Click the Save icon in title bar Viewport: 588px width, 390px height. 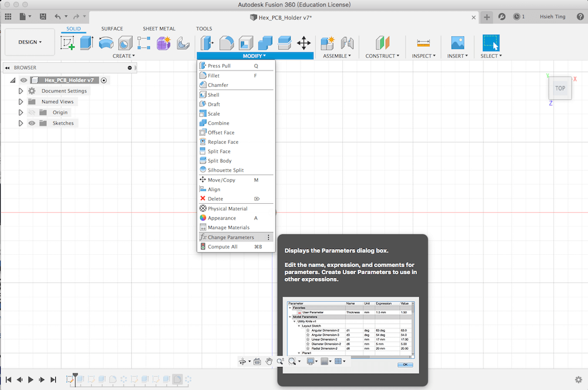click(x=43, y=17)
